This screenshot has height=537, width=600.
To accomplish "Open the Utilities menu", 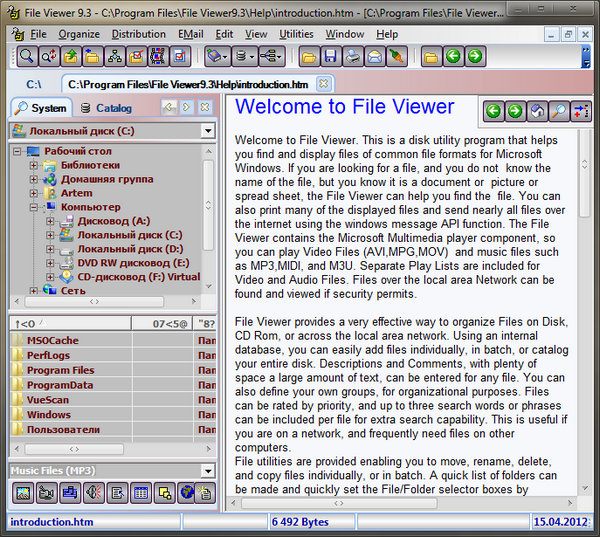I will tap(296, 34).
